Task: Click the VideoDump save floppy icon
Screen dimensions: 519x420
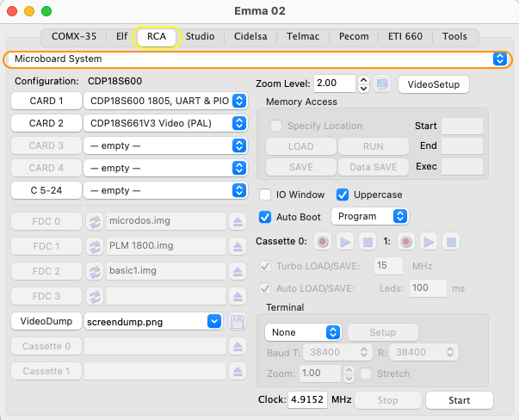Action: tap(238, 321)
